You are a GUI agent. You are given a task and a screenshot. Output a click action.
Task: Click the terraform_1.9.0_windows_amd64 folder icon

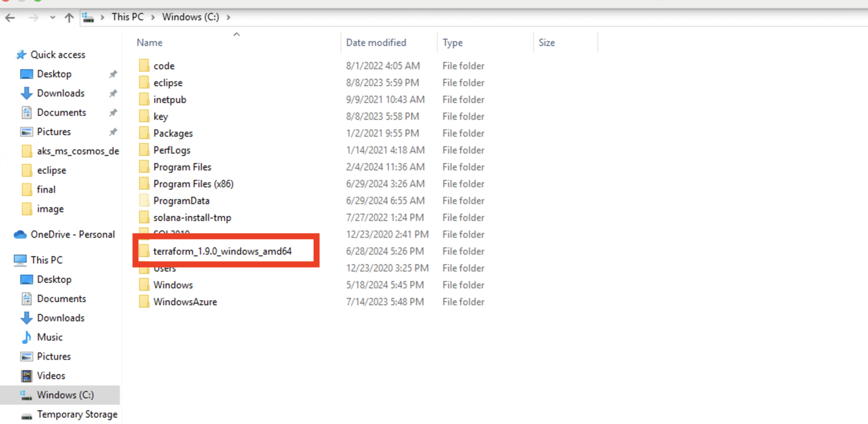tap(144, 251)
